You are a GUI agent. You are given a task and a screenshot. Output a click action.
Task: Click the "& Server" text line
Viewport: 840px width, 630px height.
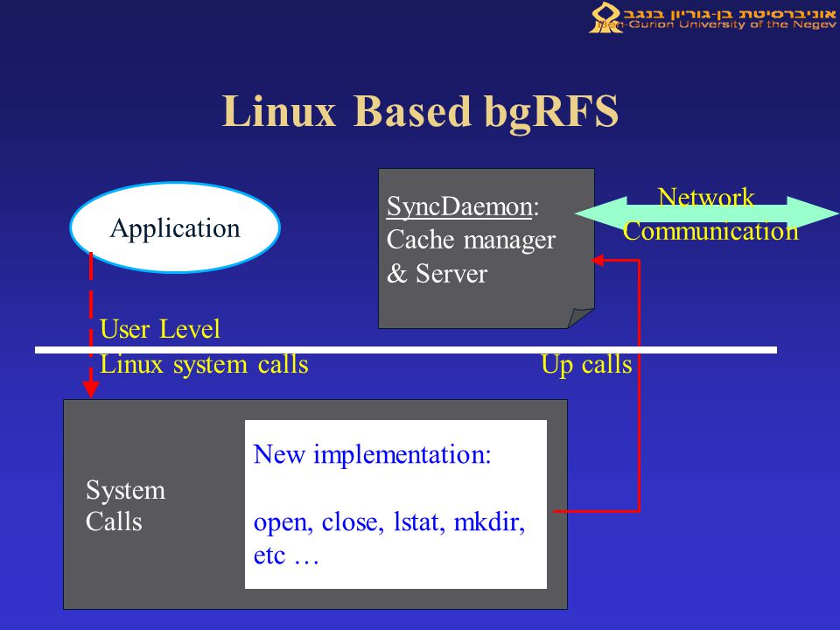click(437, 274)
